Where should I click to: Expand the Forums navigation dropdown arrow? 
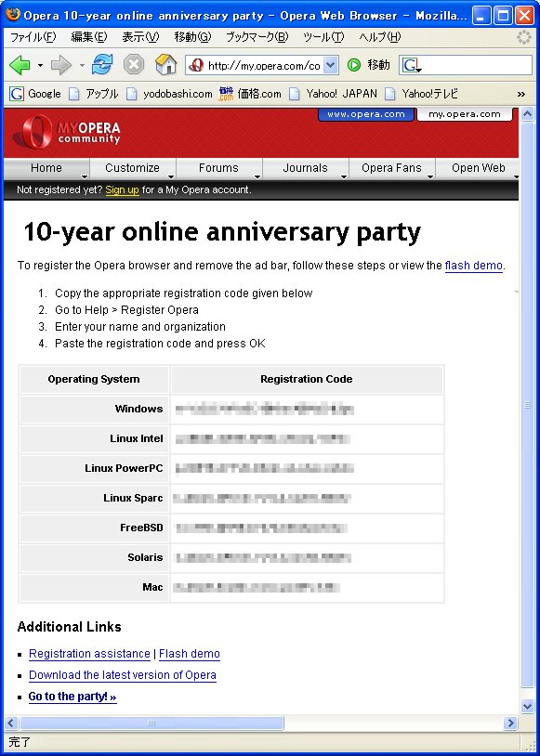257,176
